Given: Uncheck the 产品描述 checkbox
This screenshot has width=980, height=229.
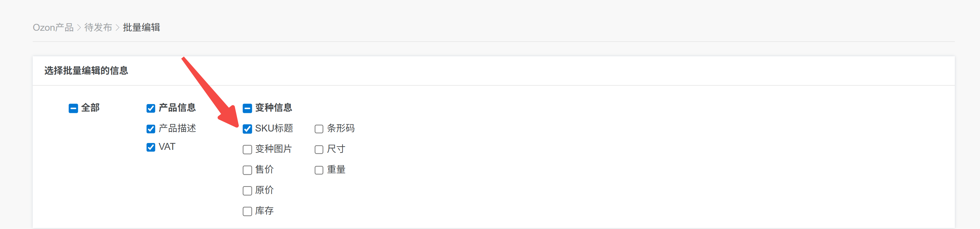Looking at the screenshot, I should point(151,129).
